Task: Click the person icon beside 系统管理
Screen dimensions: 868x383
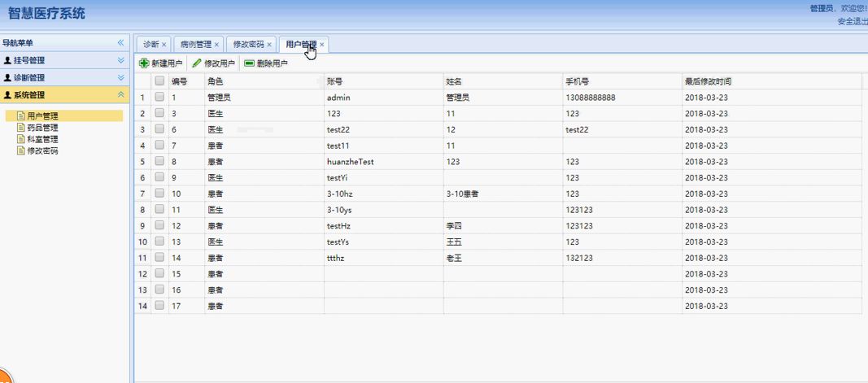Action: point(7,95)
